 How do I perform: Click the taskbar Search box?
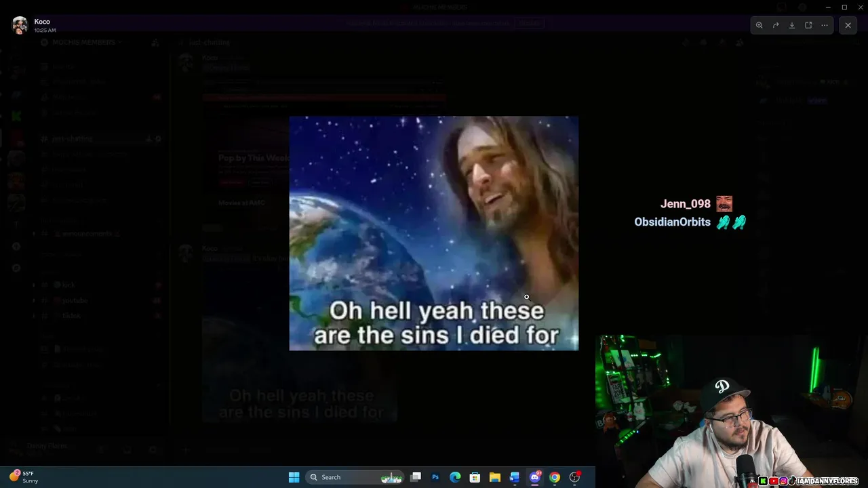pyautogui.click(x=355, y=477)
